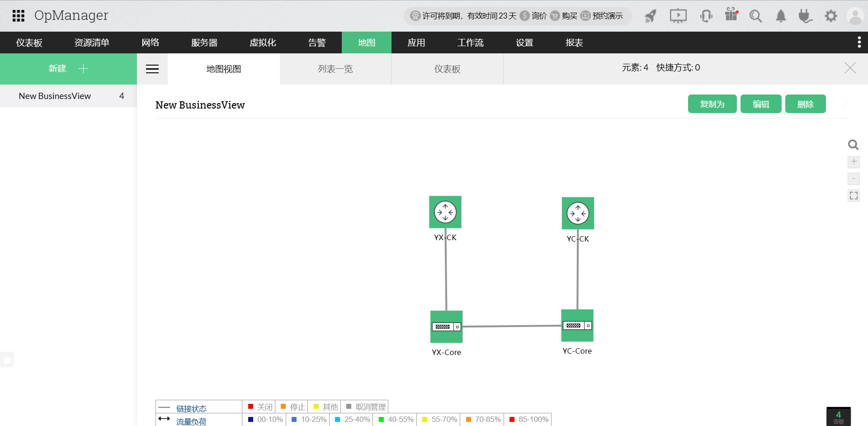Screen dimensions: 868x426
Task: Open the user profile avatar
Action: [855, 16]
